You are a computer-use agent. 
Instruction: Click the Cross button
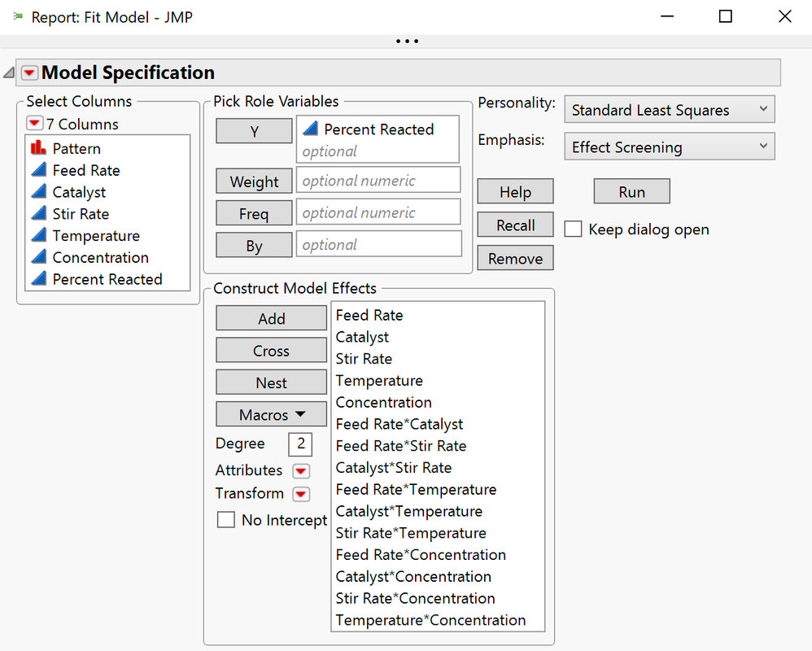point(271,350)
